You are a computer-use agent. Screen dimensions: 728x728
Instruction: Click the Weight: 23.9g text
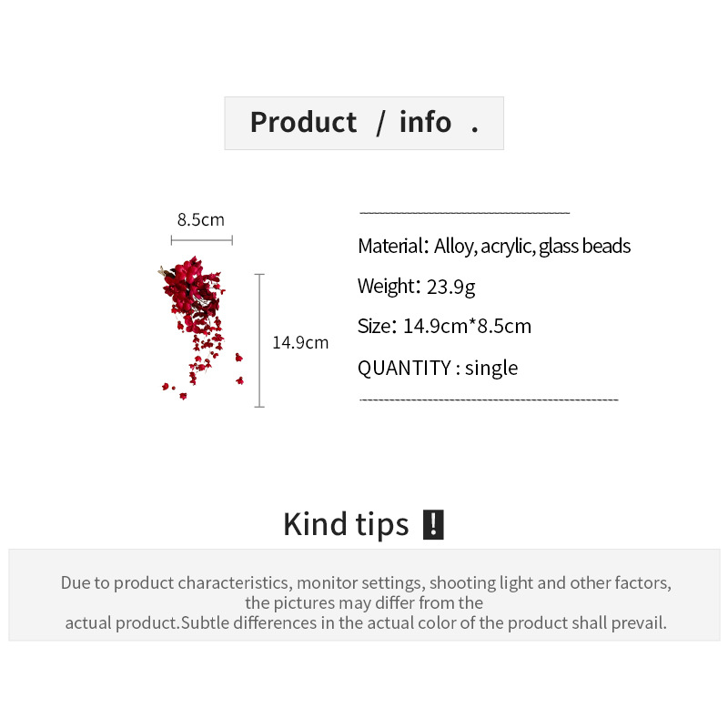coord(416,287)
